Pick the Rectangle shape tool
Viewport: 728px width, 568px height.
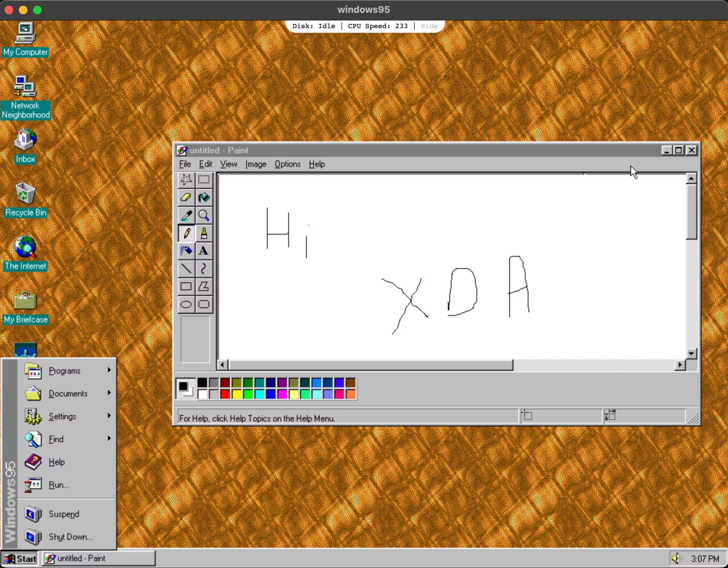pos(186,286)
